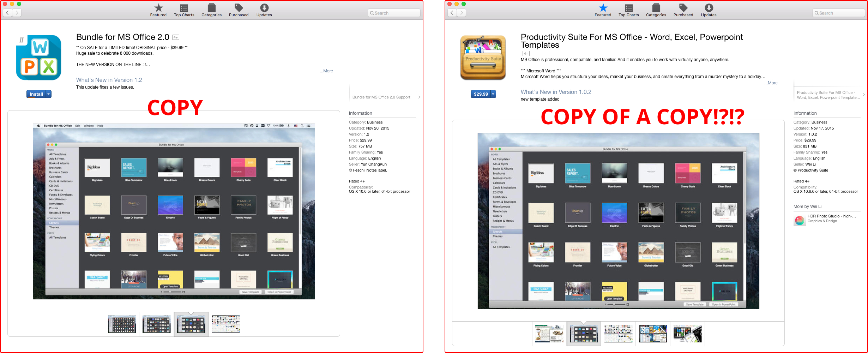
Task: Click 'Seller: Yun ChangKun' text
Action: [x=368, y=164]
